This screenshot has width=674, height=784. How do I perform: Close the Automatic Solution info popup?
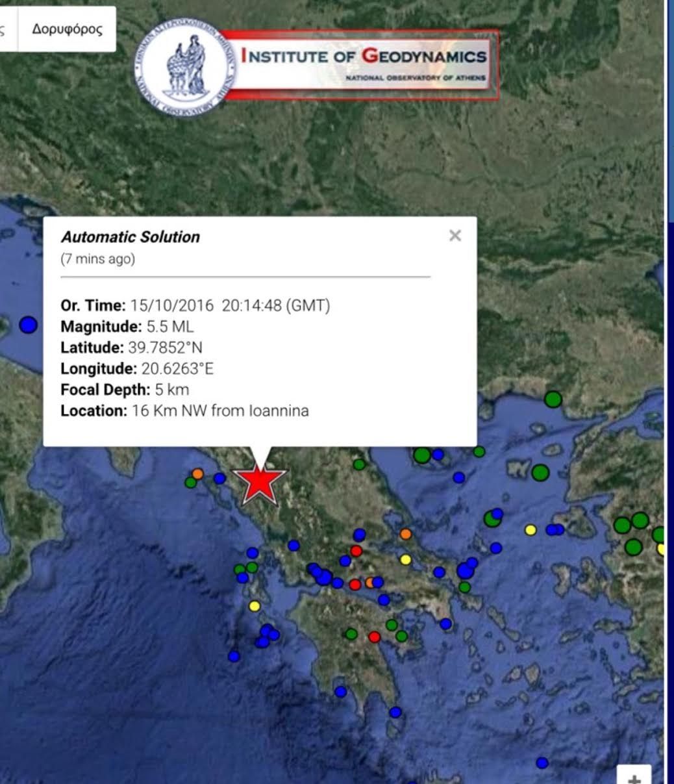point(455,236)
